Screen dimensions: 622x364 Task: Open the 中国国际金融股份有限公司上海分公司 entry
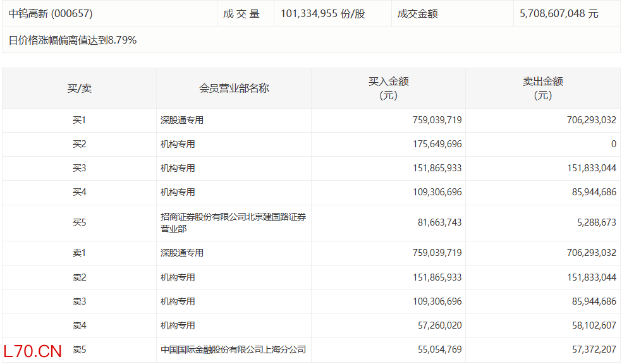click(x=233, y=349)
